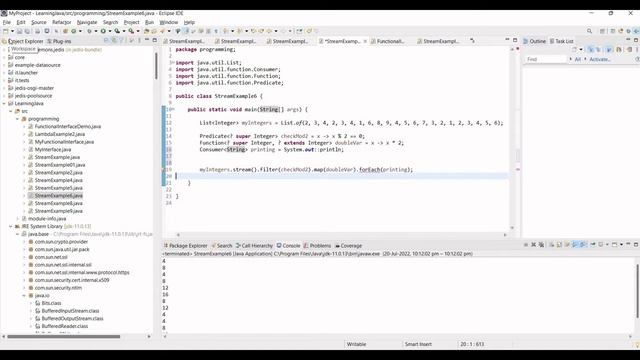Click the green Run launch button
The image size is (640, 360).
coord(103,31)
